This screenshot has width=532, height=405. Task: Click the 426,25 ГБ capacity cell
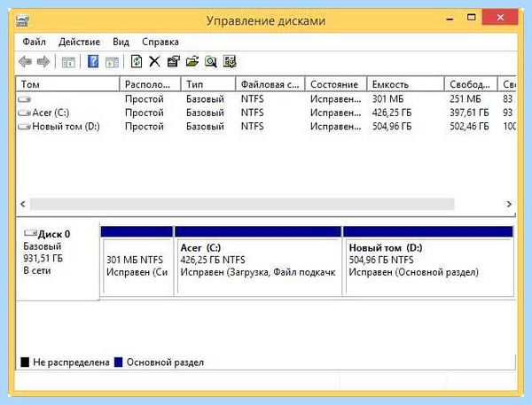392,113
